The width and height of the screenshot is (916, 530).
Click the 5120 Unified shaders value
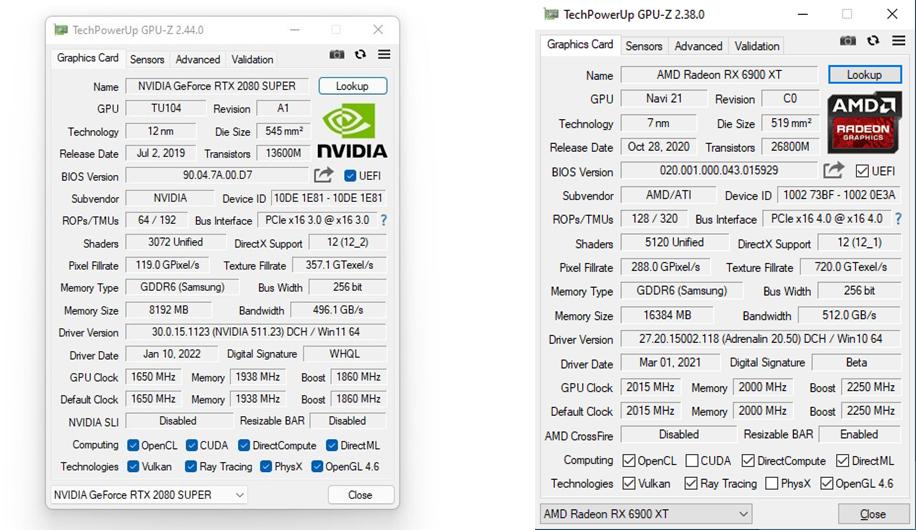674,243
